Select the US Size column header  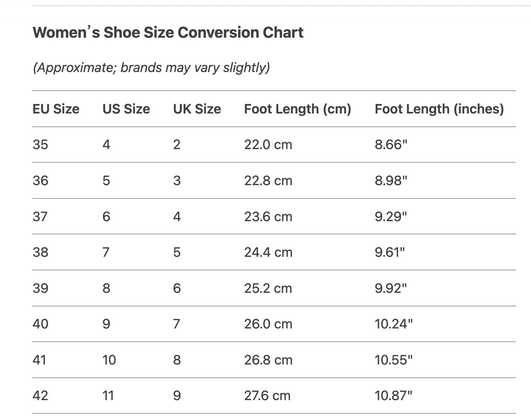126,109
